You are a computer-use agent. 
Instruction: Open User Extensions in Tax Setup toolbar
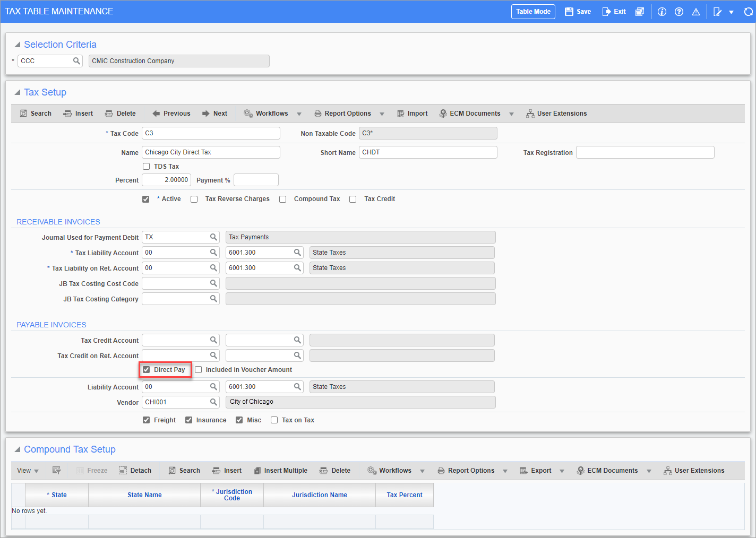pos(556,114)
